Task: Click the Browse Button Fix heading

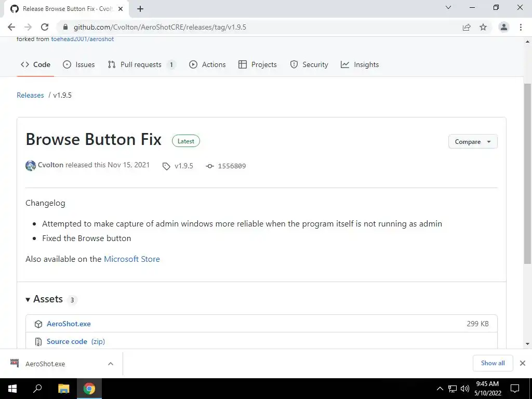Action: coord(94,139)
